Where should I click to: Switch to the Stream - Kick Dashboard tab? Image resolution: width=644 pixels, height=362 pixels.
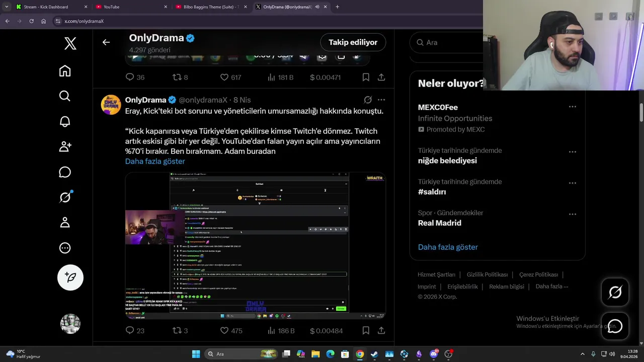50,7
